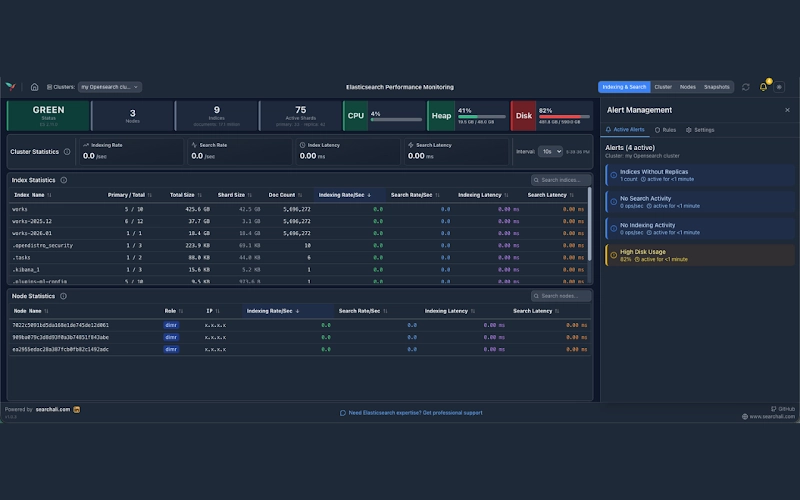Click the Index Statistics info icon
This screenshot has width=800, height=500.
64,180
